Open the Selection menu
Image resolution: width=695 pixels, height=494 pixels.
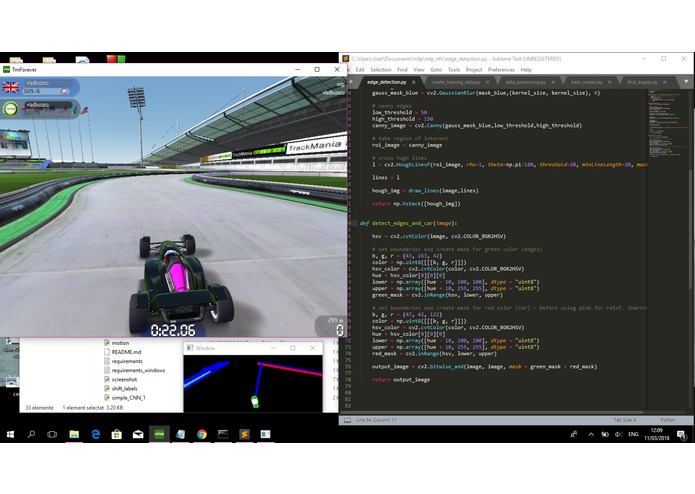coord(381,70)
